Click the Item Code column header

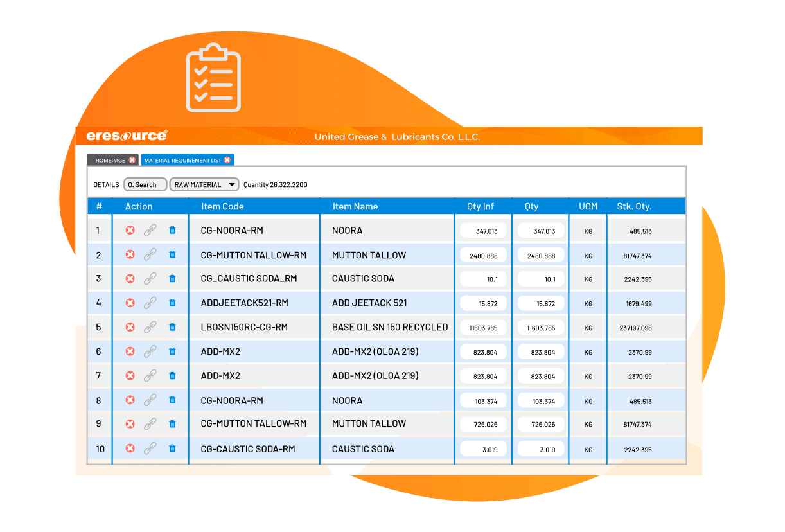(222, 206)
